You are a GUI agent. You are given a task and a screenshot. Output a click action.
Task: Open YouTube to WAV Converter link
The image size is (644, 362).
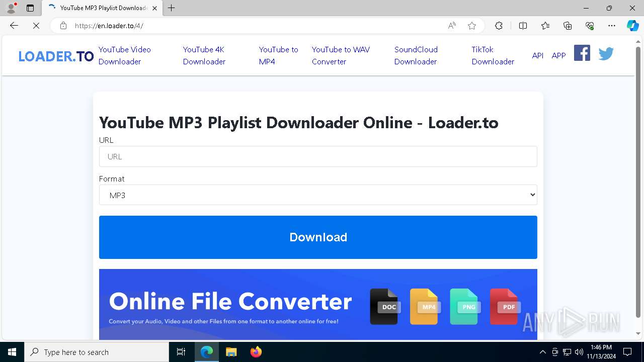pyautogui.click(x=341, y=55)
